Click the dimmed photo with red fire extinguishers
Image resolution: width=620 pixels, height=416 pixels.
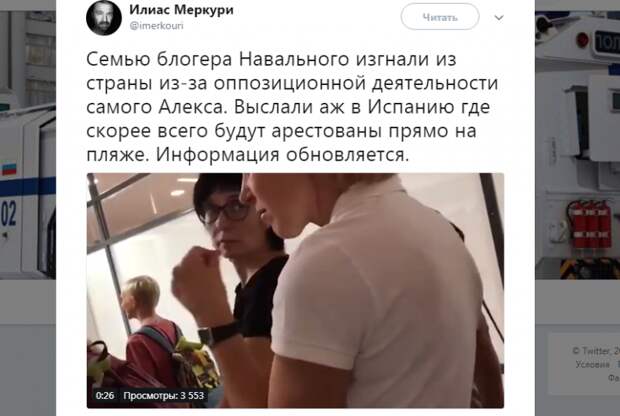point(577,145)
